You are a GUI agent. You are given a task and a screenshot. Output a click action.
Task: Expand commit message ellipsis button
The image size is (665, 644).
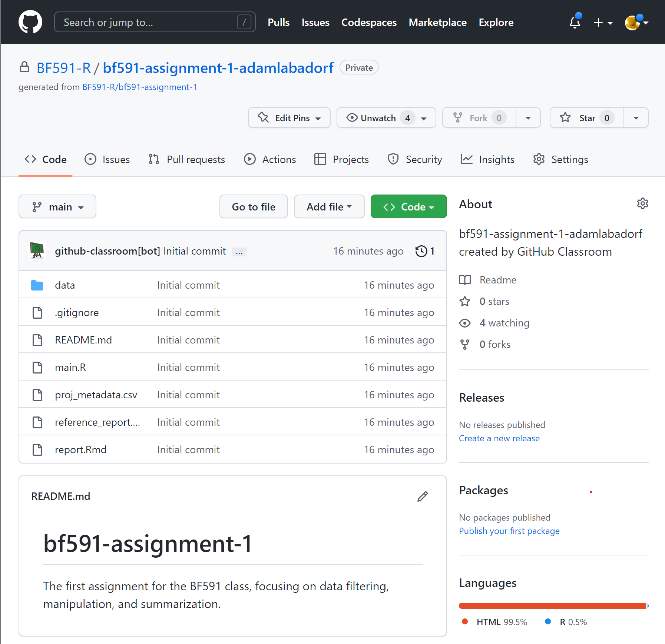pos(239,252)
